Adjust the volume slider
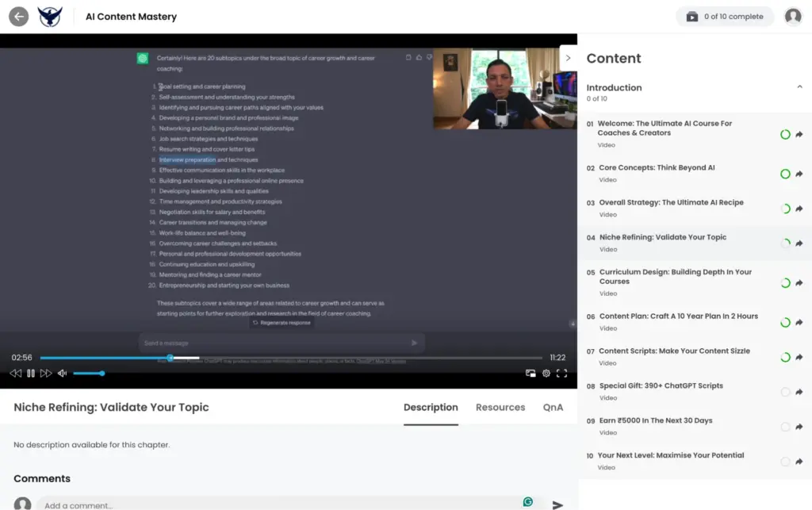The height and width of the screenshot is (510, 812). [89, 374]
